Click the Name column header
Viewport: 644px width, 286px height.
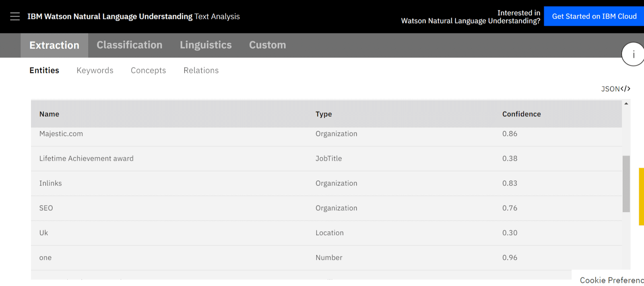49,114
